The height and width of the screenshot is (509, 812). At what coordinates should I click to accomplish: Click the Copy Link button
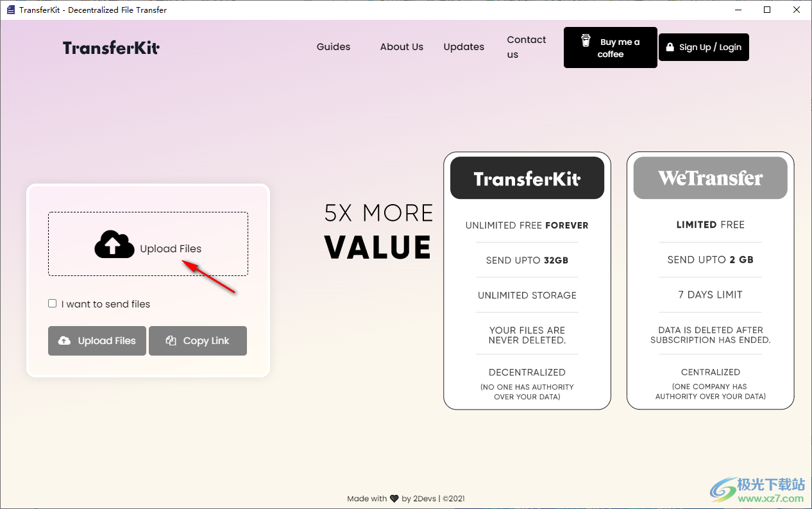click(198, 341)
